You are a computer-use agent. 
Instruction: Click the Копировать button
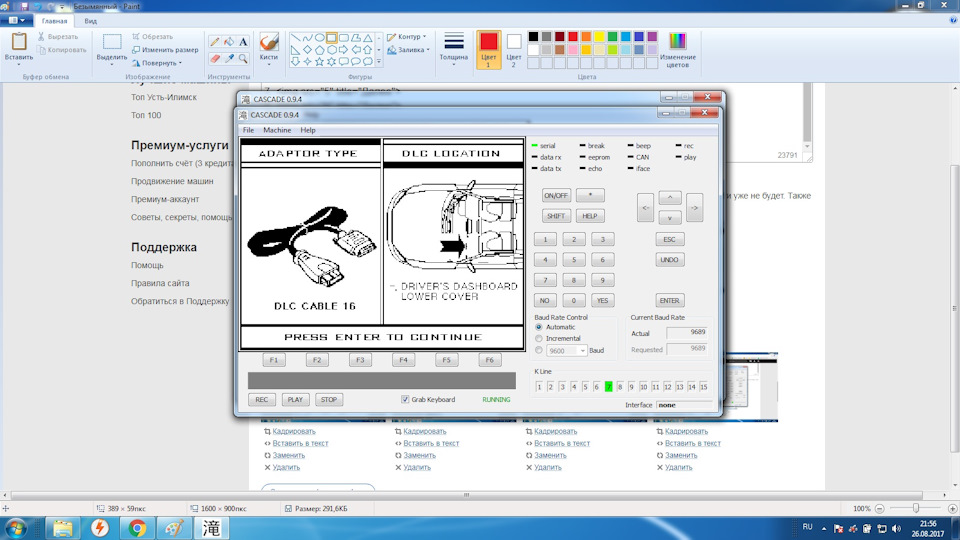pos(62,50)
